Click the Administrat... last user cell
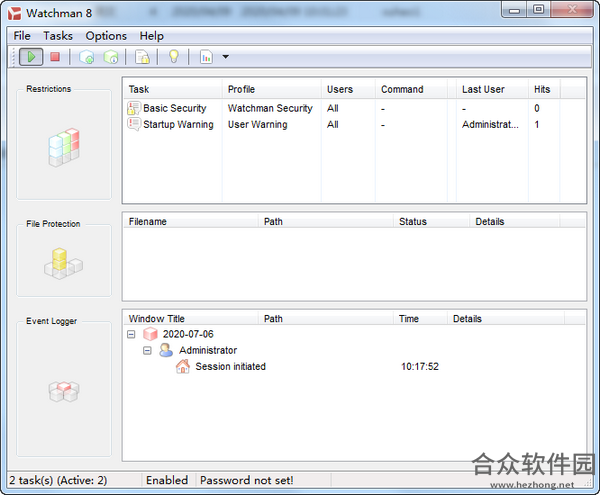The image size is (600, 495). click(x=490, y=124)
